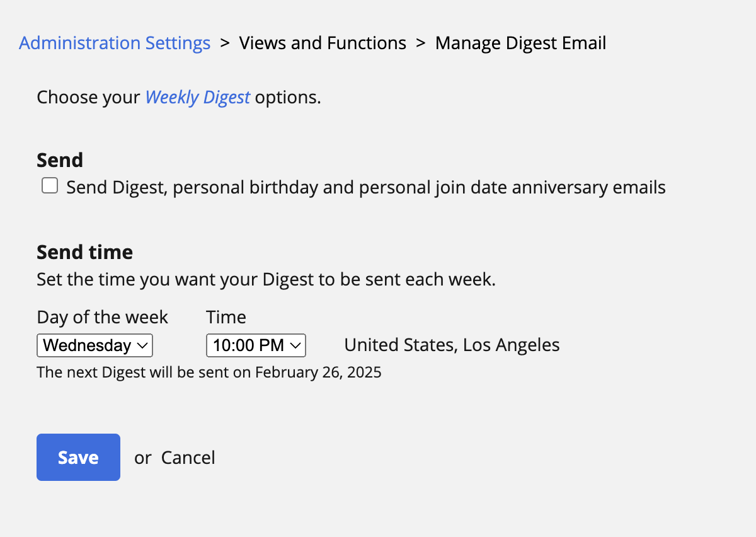Select the Manage Digest Email breadcrumb
Screen dimensions: 756x537
(x=520, y=43)
